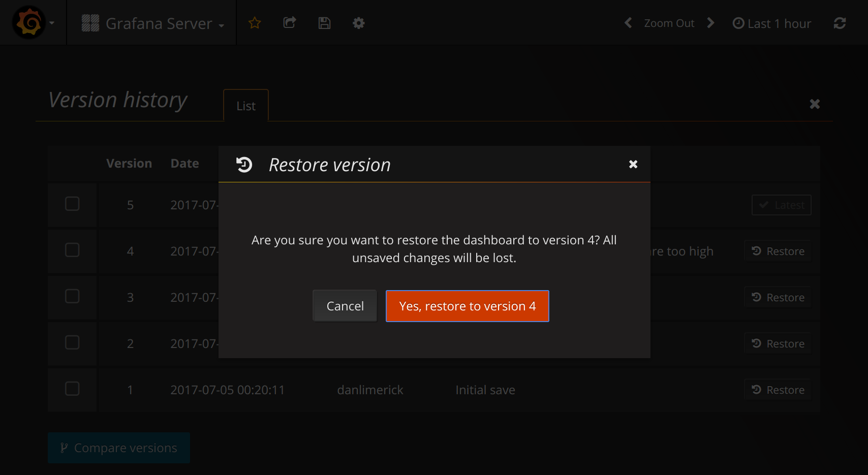Click the save dashboard floppy icon
This screenshot has width=868, height=475.
324,23
